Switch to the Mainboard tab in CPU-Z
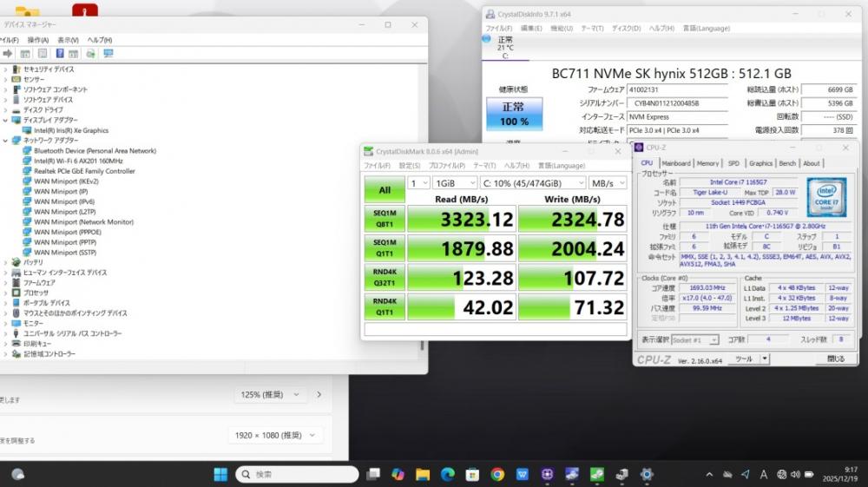868x487 pixels. pyautogui.click(x=676, y=163)
